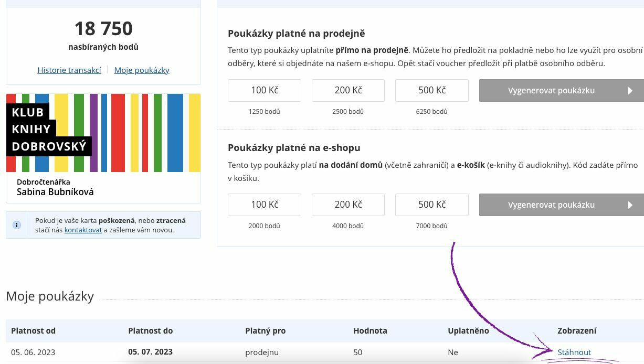644x364 pixels.
Task: Pick 500 Kč in-store voucher for 6250 points
Action: coord(431,90)
